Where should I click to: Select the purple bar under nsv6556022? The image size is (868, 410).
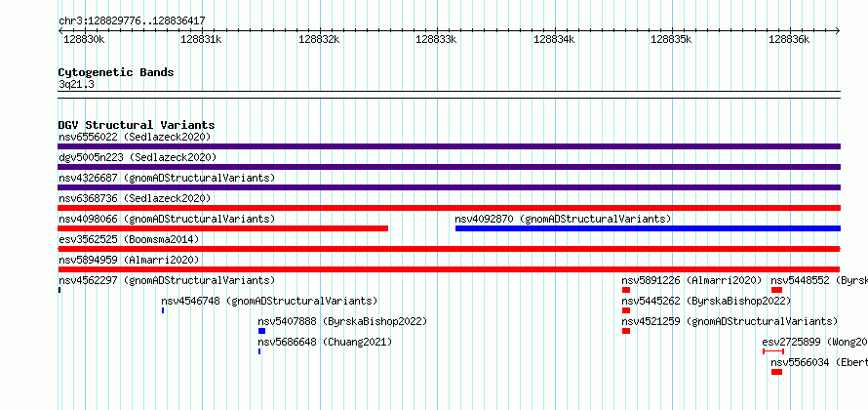[x=449, y=146]
